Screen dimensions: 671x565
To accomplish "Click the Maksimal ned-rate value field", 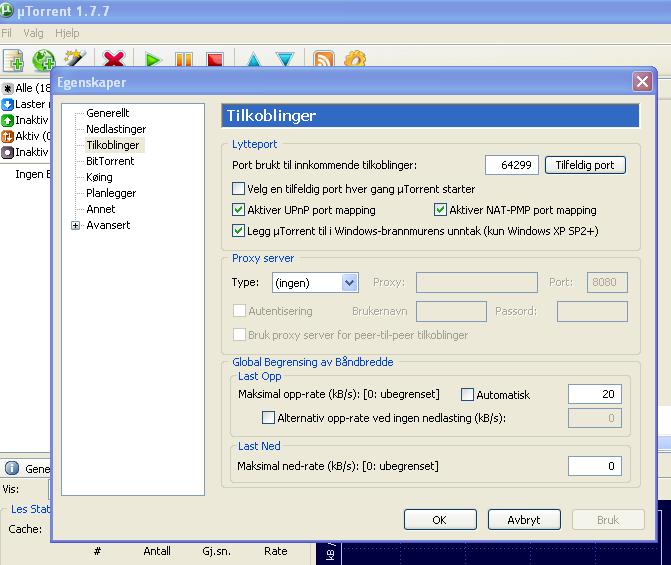I will point(594,466).
